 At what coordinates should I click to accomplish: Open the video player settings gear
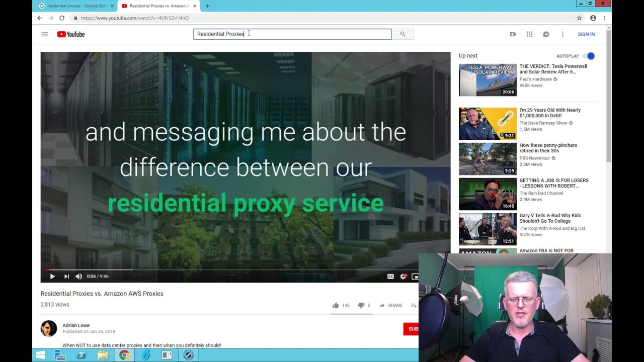[403, 277]
